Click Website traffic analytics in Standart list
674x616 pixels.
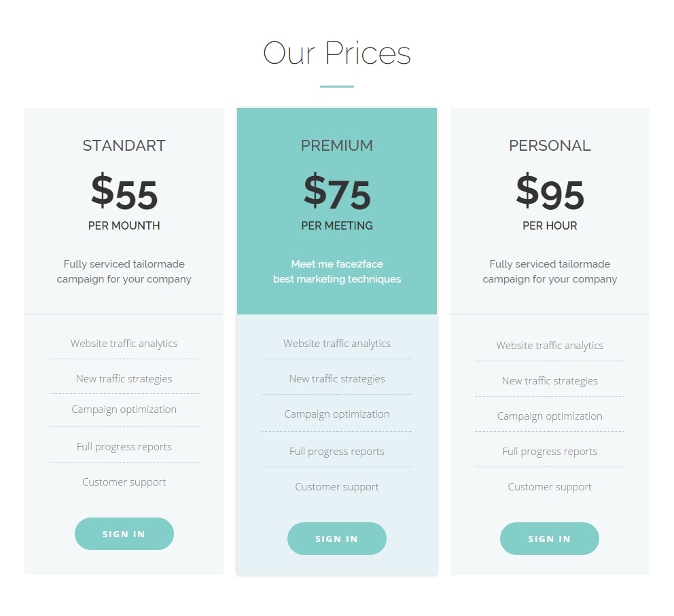click(124, 344)
